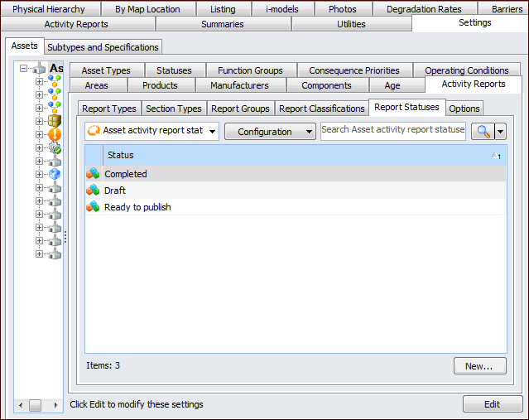Click the orange refresh icon in view selector
Screen dimensions: 529x420
(94, 131)
